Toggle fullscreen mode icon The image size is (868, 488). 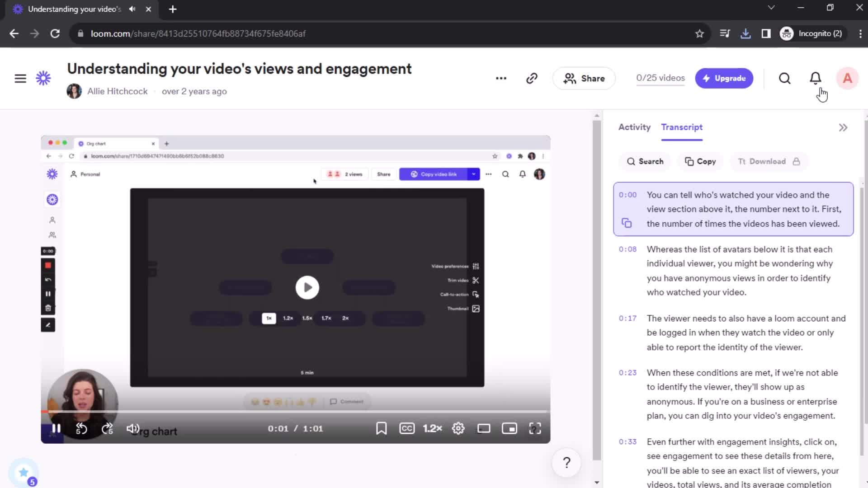[535, 428]
